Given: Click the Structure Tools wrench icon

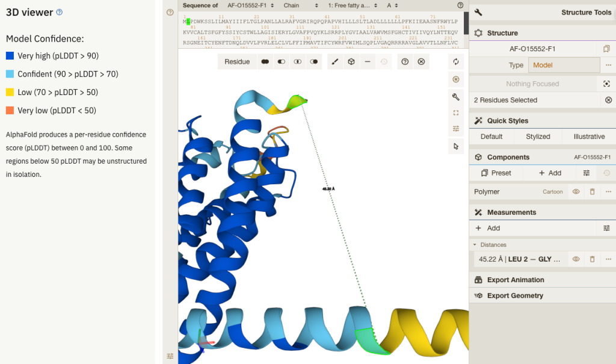Looking at the screenshot, I should (x=478, y=12).
